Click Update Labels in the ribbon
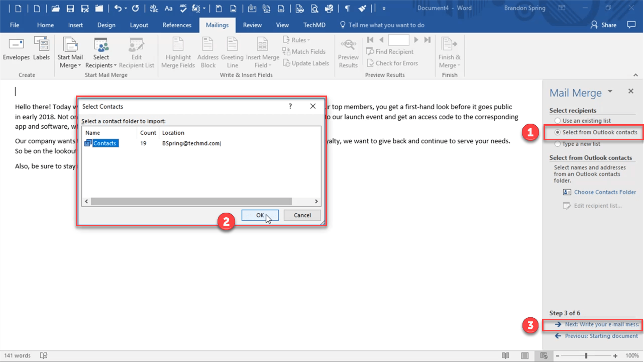This screenshot has width=644, height=362. tap(306, 63)
